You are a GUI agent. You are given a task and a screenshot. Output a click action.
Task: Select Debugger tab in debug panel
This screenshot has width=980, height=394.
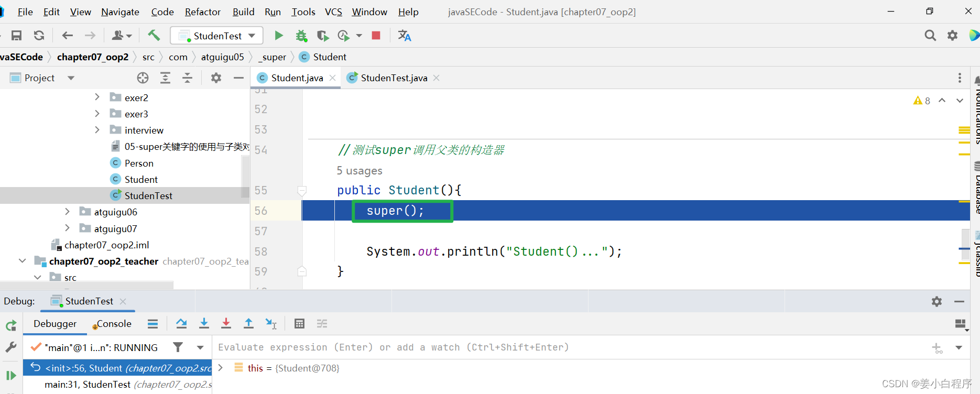[55, 324]
